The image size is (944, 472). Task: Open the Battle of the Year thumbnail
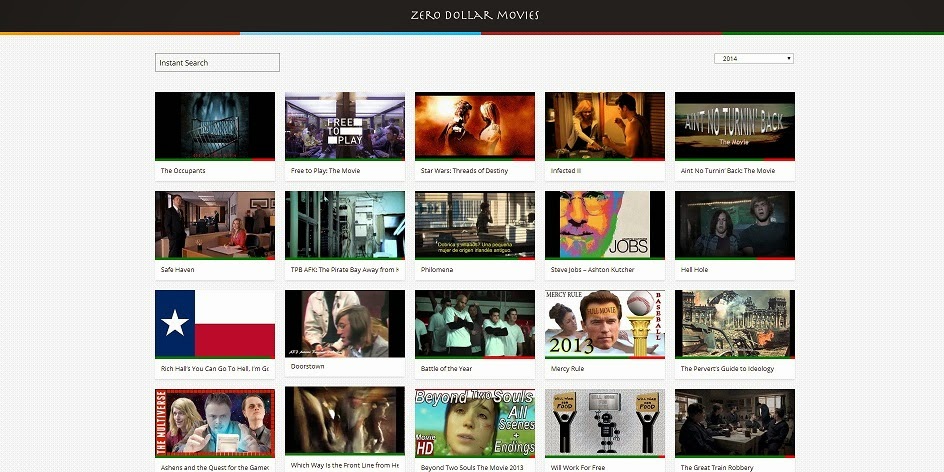[x=475, y=324]
